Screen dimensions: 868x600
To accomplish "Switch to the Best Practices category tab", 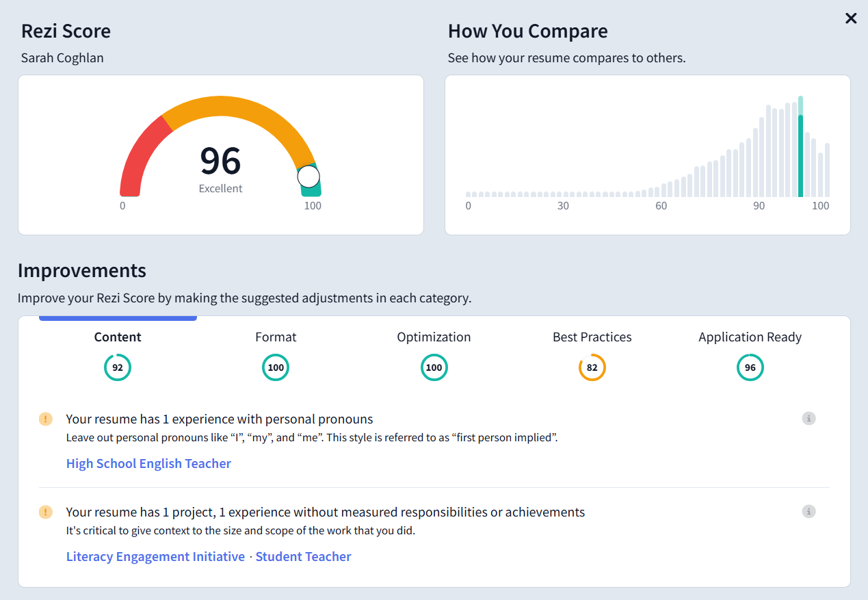I will point(592,337).
